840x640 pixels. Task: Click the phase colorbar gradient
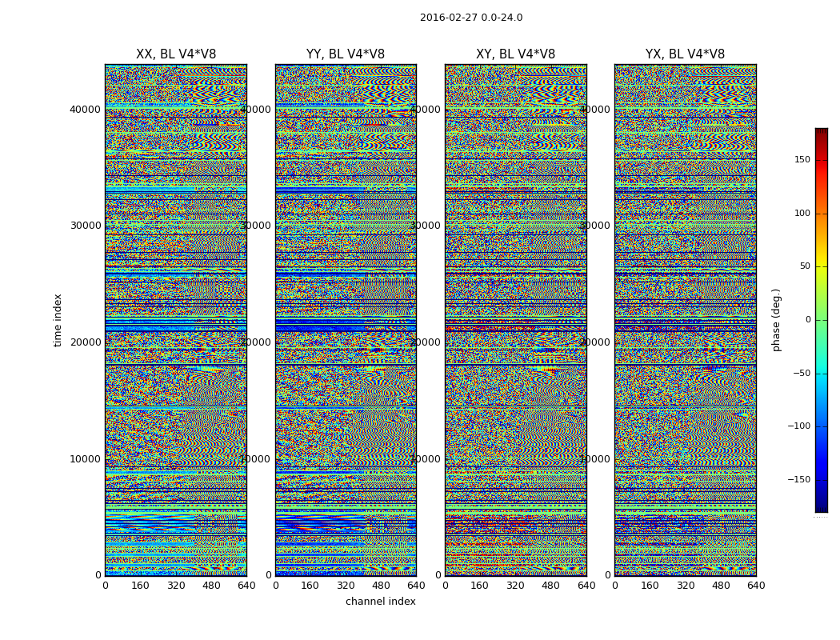pos(821,320)
